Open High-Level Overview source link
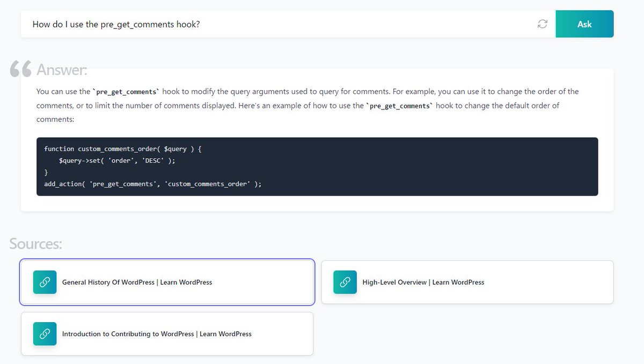The image size is (644, 364). click(x=467, y=282)
